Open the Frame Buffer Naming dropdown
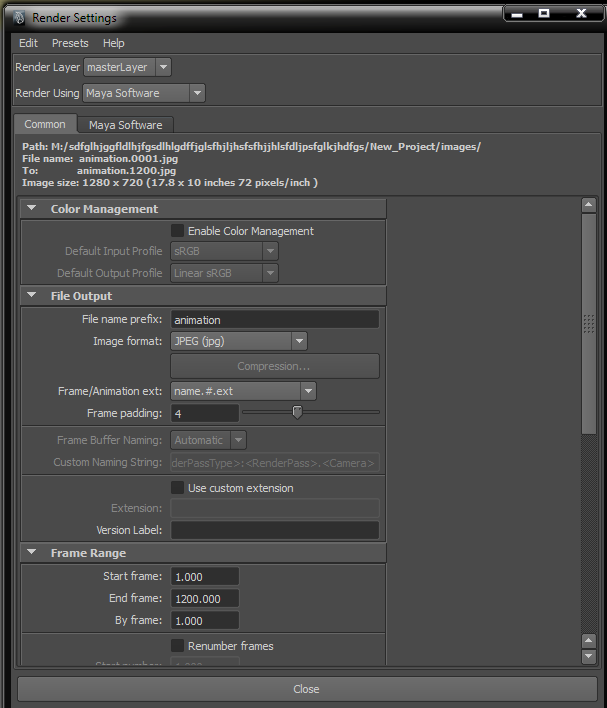Screen dimensions: 607x708 [x=208, y=440]
